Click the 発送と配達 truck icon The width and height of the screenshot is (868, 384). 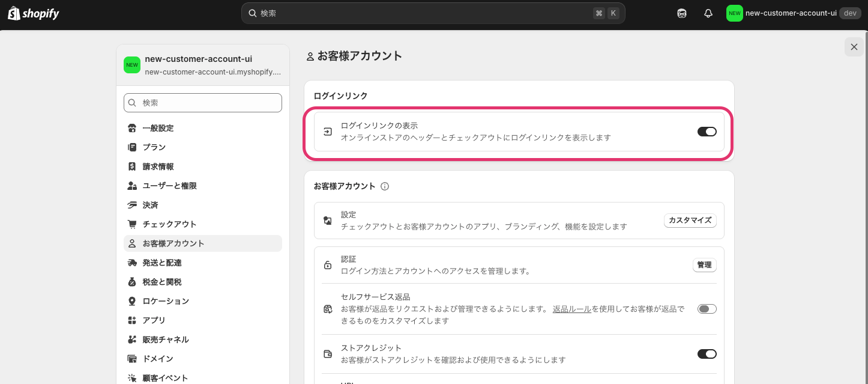(132, 263)
